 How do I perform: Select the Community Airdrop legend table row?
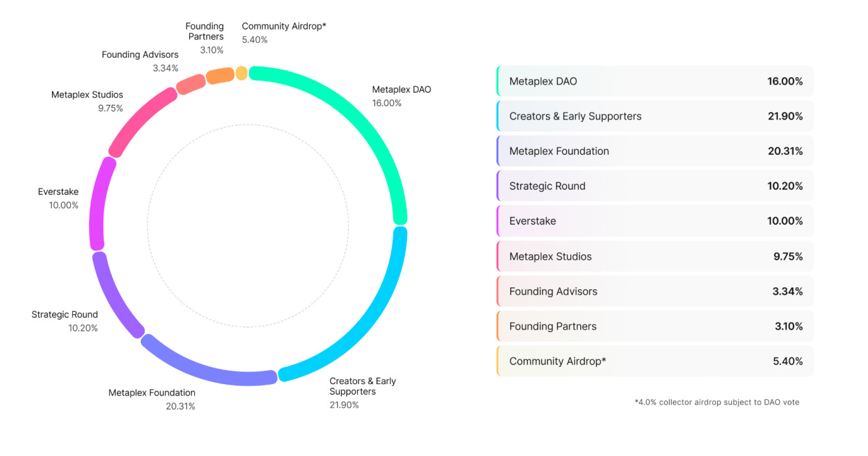click(655, 361)
